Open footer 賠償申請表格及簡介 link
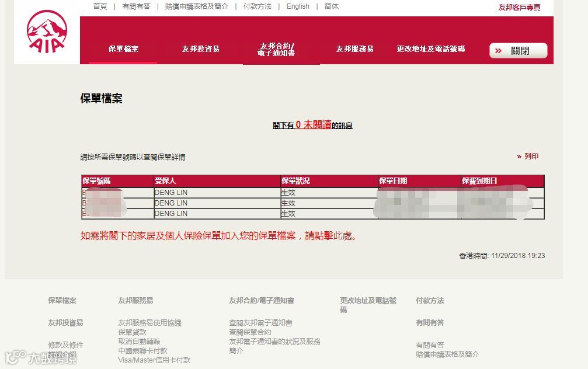The image size is (588, 369). coord(447,354)
